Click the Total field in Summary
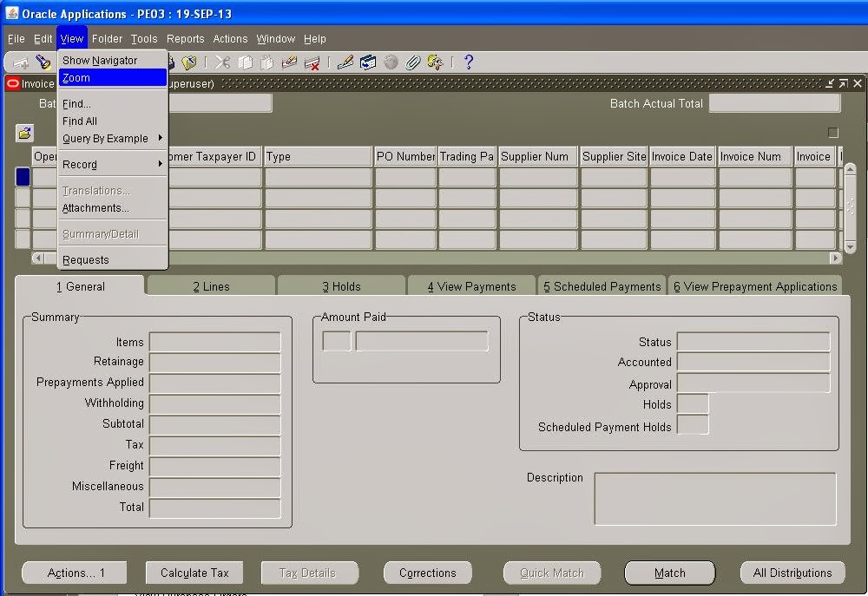Screen dimensions: 868x596 tap(215, 508)
